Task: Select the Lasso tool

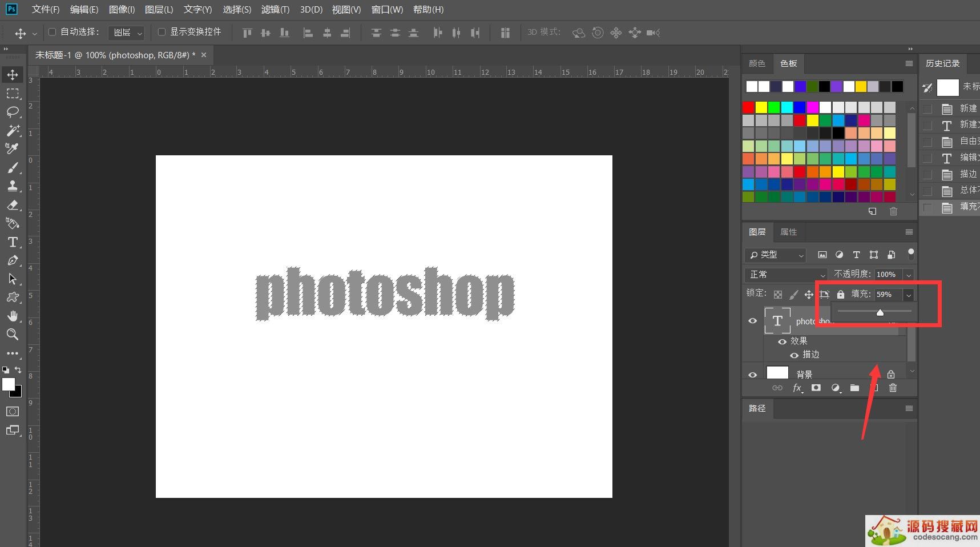Action: (x=13, y=112)
